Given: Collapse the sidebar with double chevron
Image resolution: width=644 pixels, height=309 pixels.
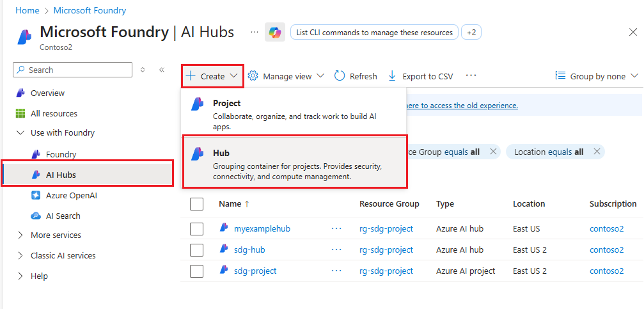Looking at the screenshot, I should 162,70.
